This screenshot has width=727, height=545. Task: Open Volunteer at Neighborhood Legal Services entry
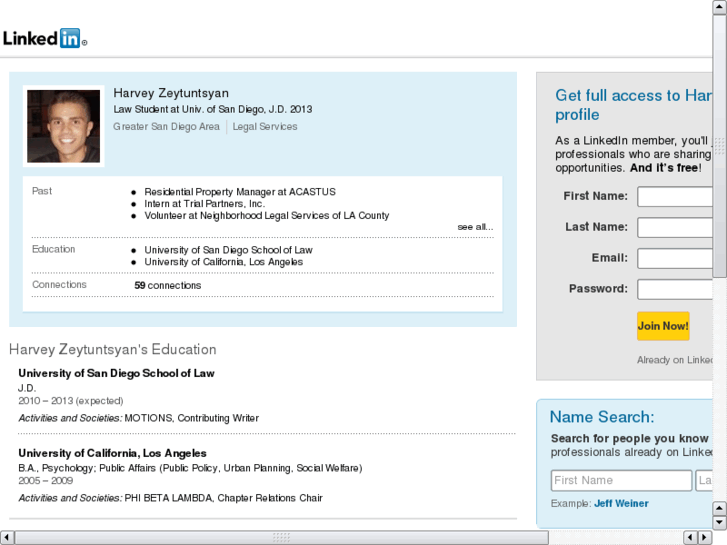click(x=267, y=216)
